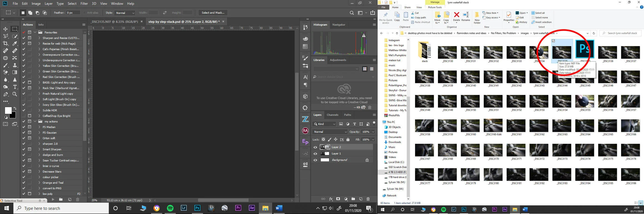Open the Opacity 100% dropdown arrow
This screenshot has width=644, height=214.
click(x=373, y=132)
